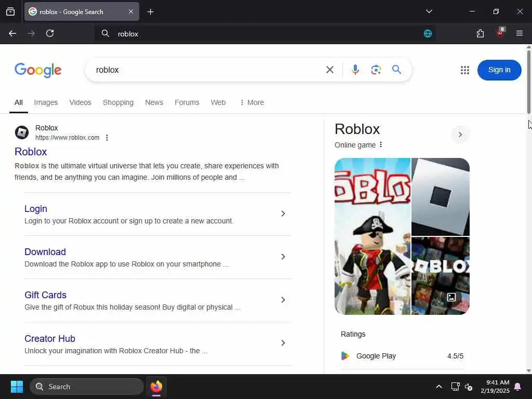
Task: Open the browser hamburger menu
Action: (x=520, y=33)
